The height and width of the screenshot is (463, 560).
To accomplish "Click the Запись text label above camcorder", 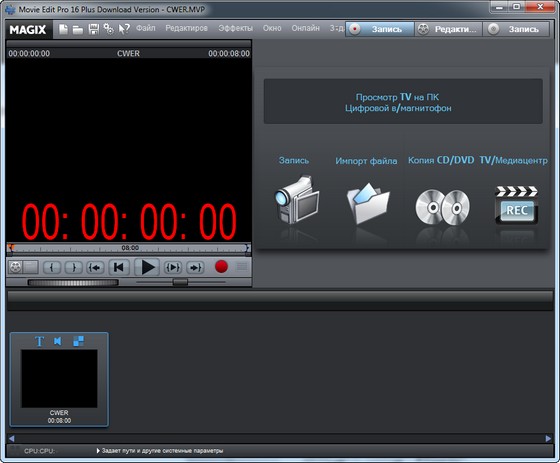I will point(294,160).
